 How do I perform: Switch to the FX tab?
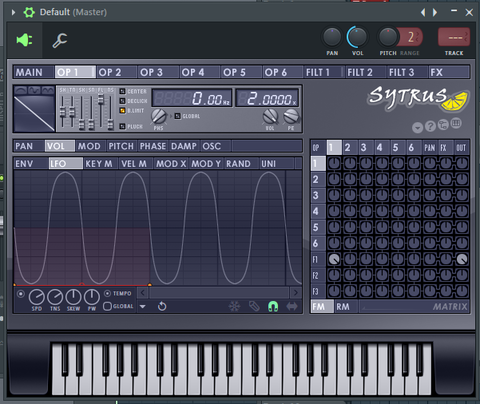pos(449,72)
